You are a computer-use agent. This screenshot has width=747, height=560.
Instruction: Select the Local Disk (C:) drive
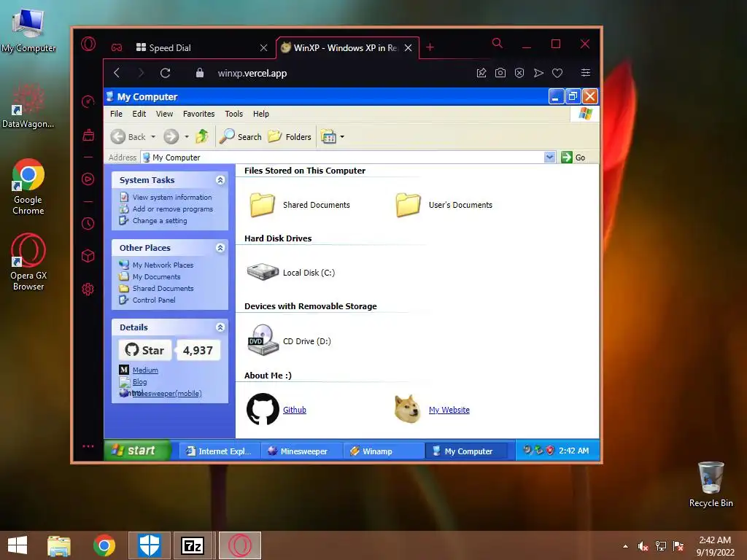(x=290, y=273)
